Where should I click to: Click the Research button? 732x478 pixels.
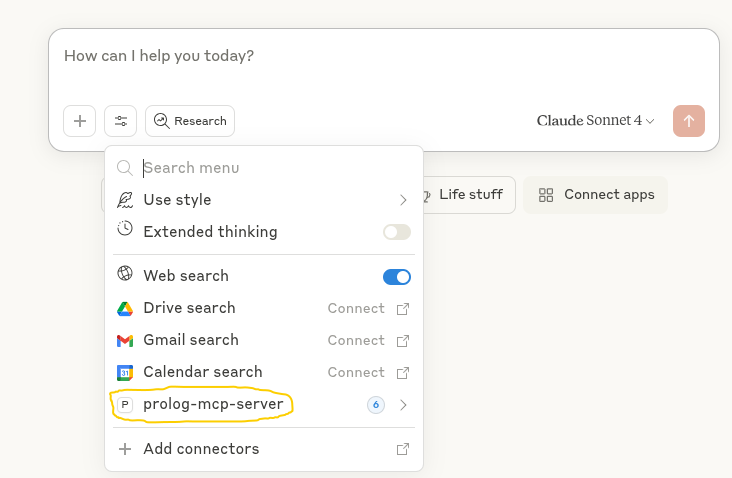(190, 121)
